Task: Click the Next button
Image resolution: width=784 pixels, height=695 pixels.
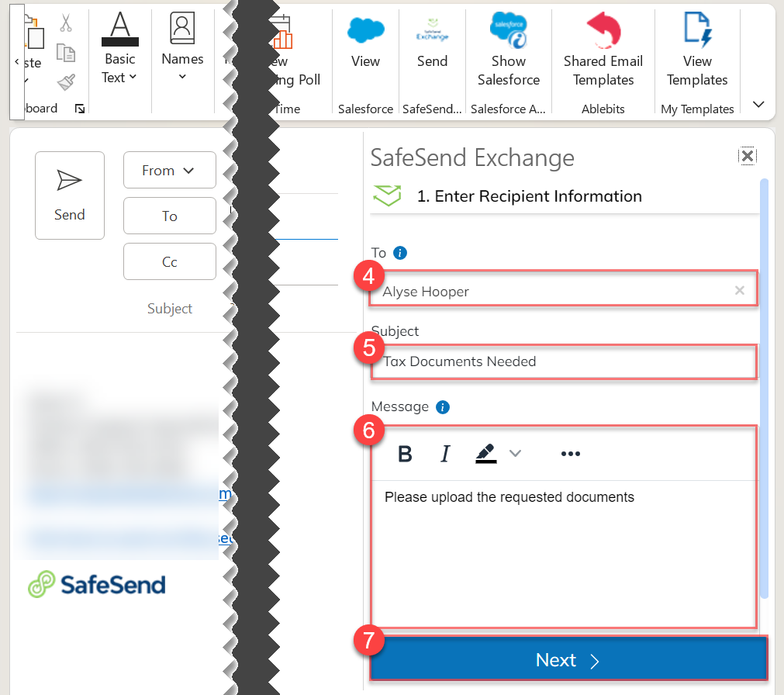Action: [568, 659]
